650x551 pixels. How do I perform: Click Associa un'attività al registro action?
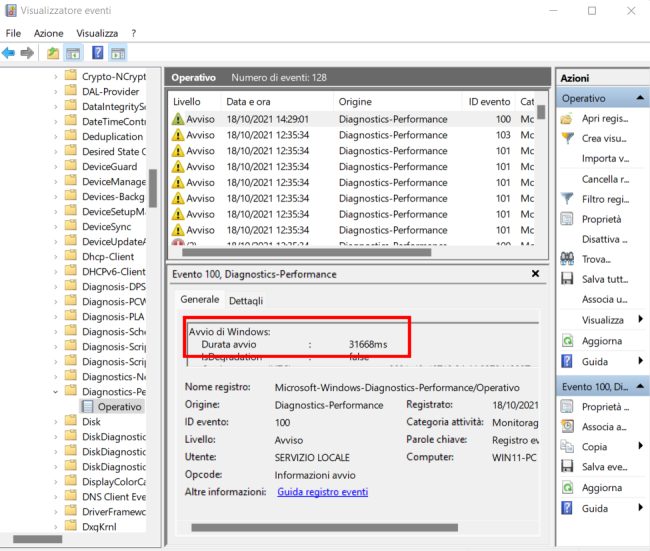coord(604,299)
